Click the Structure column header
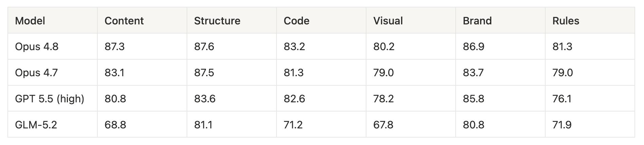The width and height of the screenshot is (644, 145). pyautogui.click(x=217, y=21)
